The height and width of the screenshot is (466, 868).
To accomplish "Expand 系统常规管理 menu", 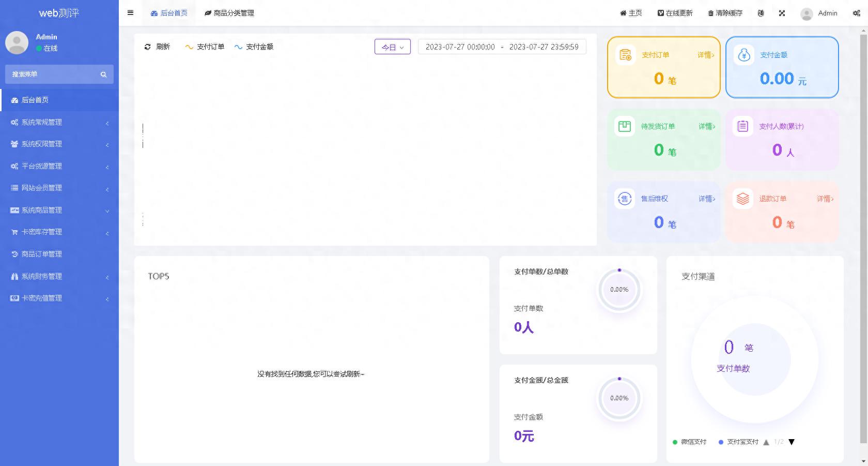I will pos(59,122).
